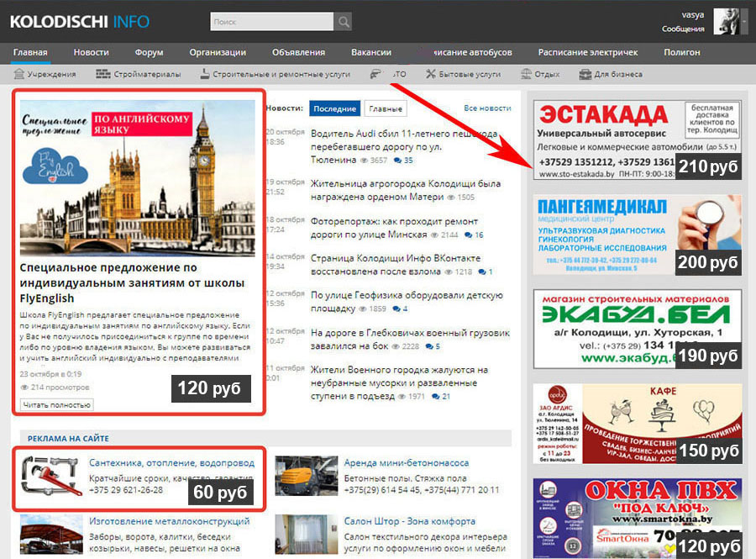The width and height of the screenshot is (756, 559).
Task: Click the Бытовые услуги tools icon
Action: pos(431,74)
